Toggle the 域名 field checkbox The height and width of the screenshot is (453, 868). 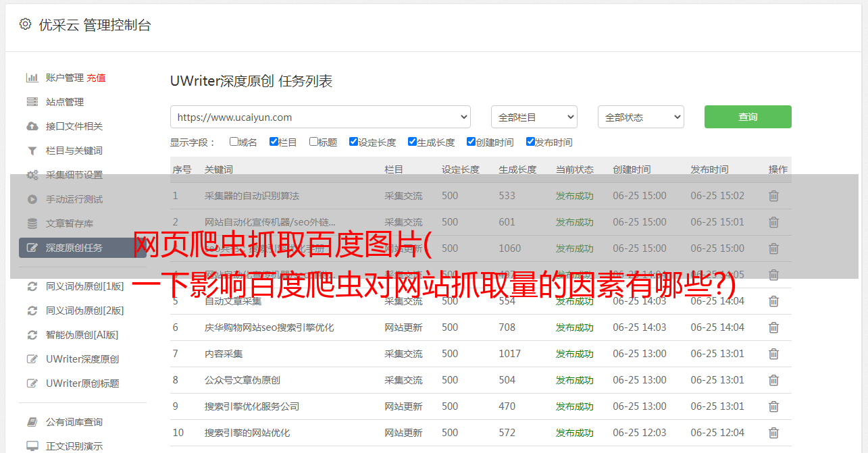tap(234, 142)
